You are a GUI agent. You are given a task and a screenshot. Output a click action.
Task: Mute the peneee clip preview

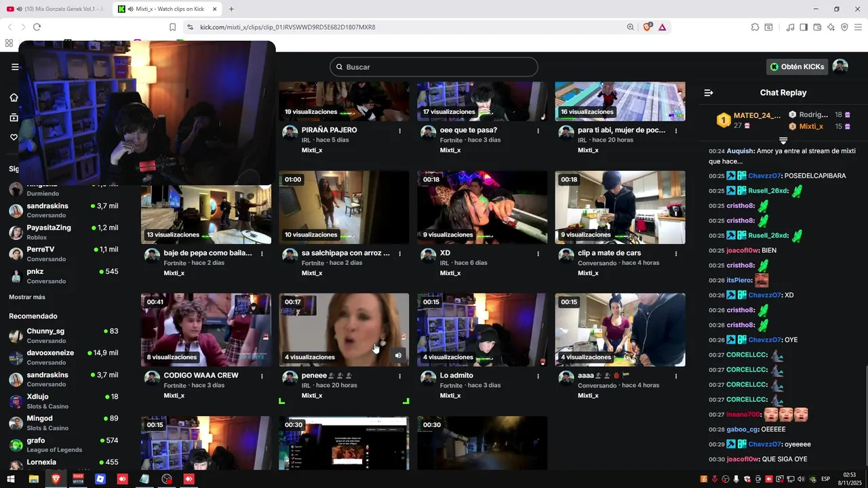[398, 355]
